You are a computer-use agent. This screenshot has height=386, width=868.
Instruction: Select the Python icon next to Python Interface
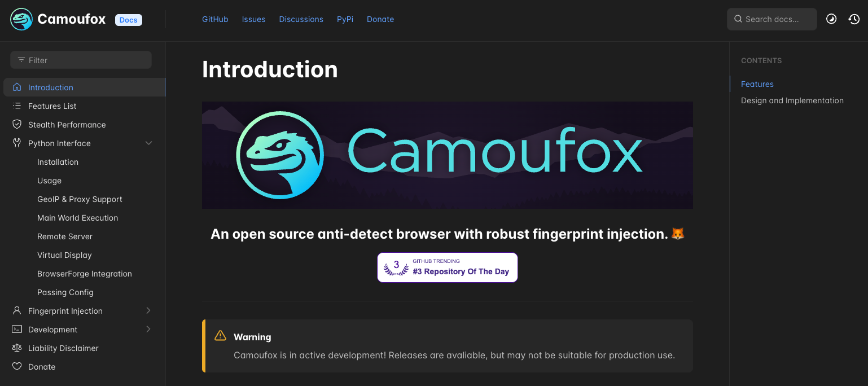coord(17,143)
